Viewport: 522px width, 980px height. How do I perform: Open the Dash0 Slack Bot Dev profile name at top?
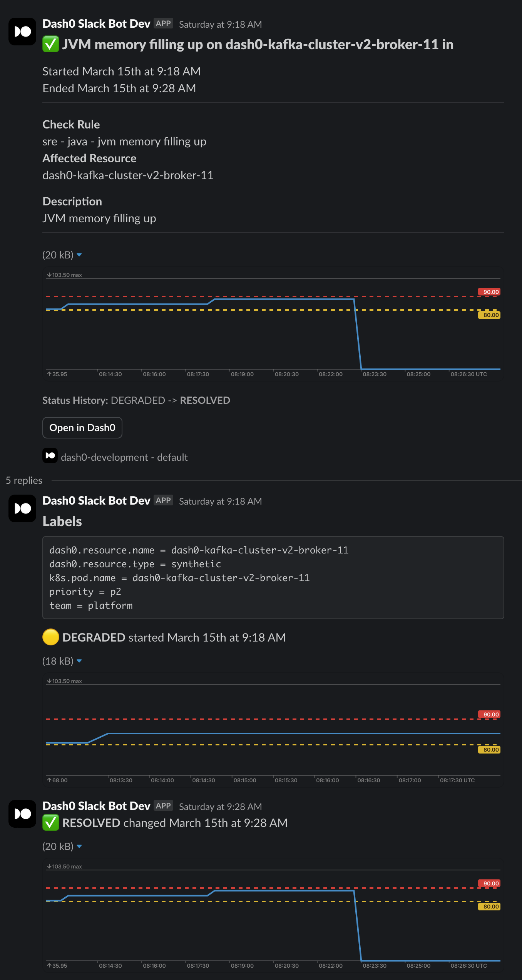(x=96, y=24)
